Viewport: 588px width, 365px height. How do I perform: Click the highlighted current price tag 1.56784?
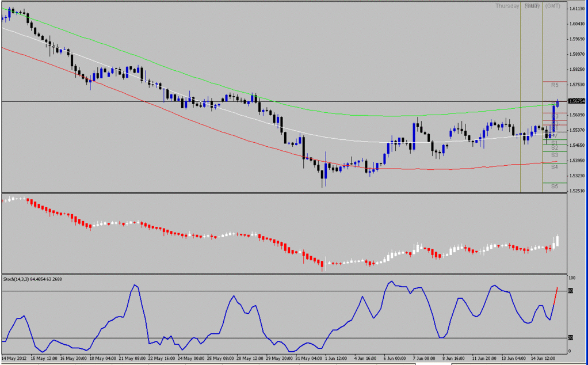pos(575,101)
